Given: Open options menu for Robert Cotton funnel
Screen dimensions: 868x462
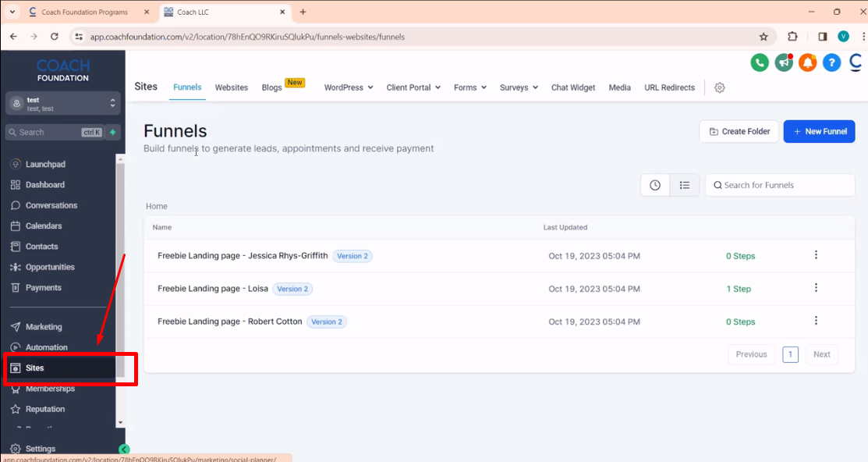Looking at the screenshot, I should 816,320.
